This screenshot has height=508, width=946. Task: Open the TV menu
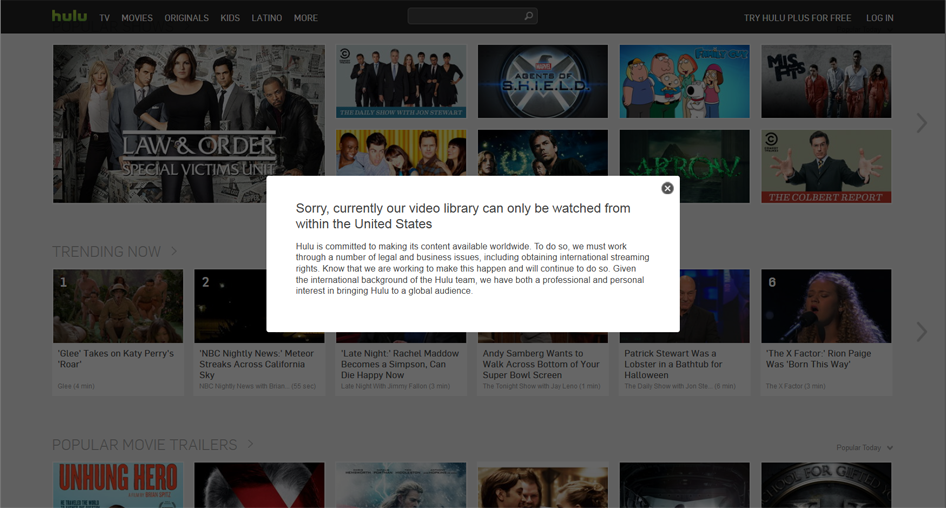click(x=104, y=18)
